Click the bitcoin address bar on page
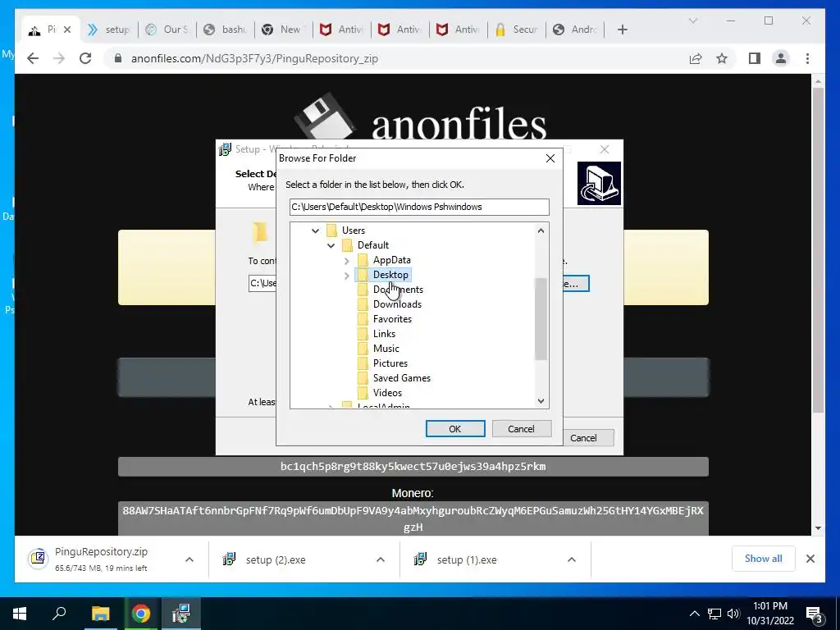Screen dimensions: 840x630 tap(413, 467)
